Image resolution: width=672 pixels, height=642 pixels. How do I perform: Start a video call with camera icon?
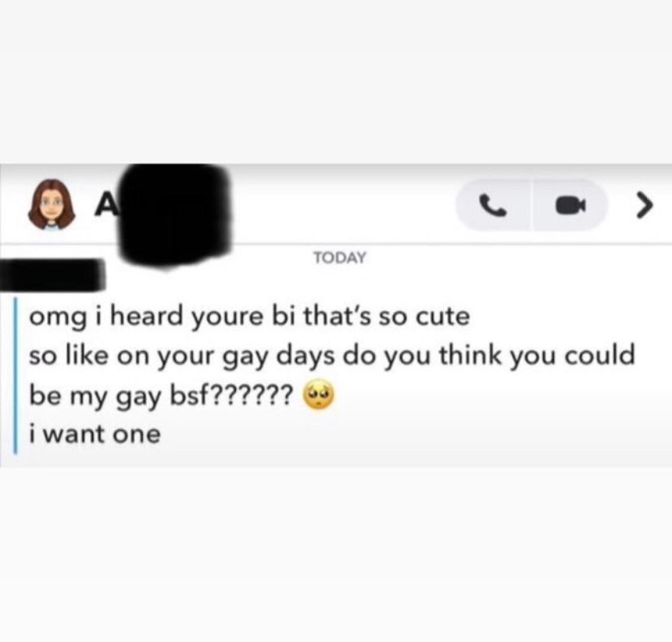[x=570, y=205]
